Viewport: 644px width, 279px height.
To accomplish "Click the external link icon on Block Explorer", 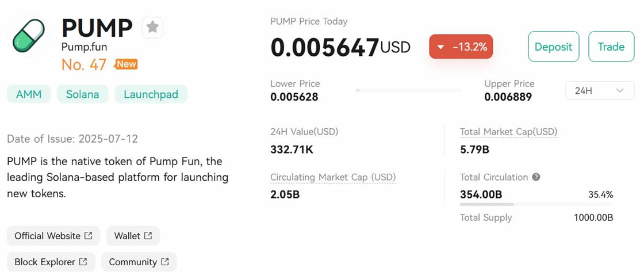I will click(83, 262).
